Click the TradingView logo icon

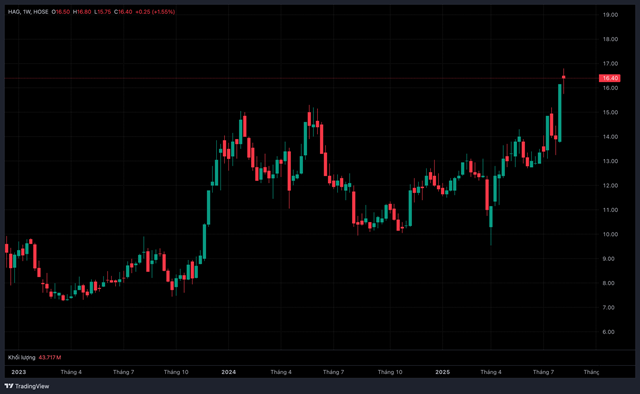9,386
